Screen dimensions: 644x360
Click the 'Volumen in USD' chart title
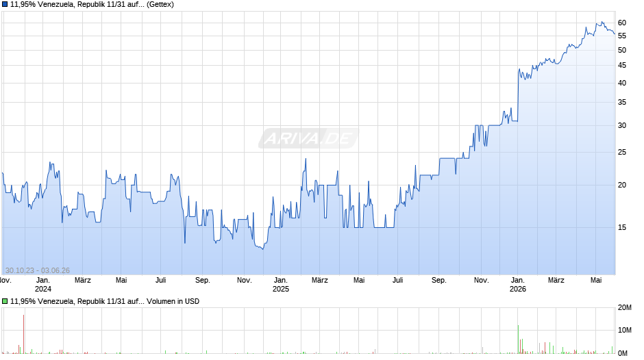pyautogui.click(x=105, y=301)
